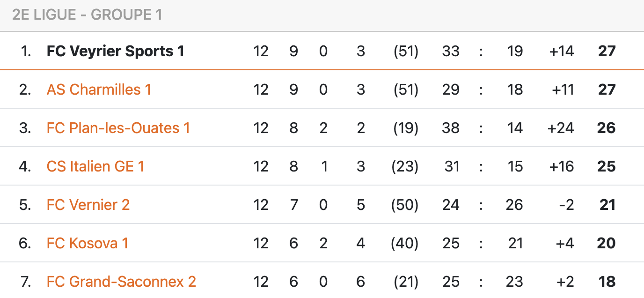Screen dimensions: 644x298
Task: Click the (40) value in FC Kosova row
Action: [x=406, y=243]
